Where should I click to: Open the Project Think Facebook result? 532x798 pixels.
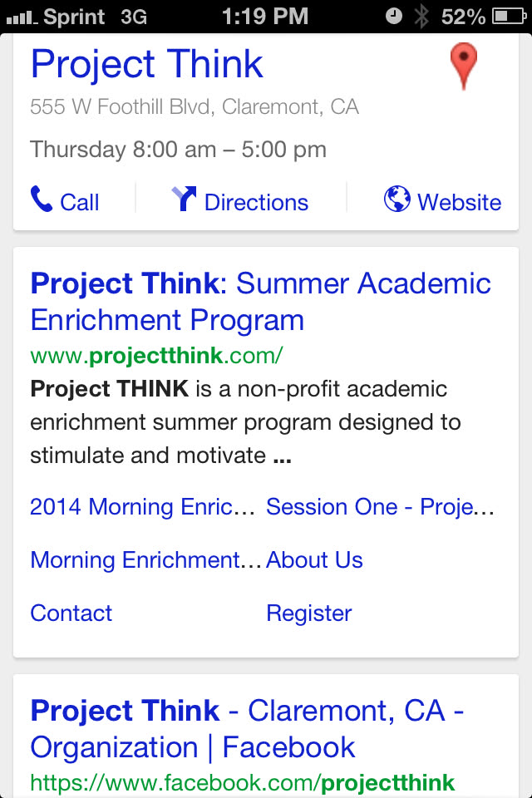(x=247, y=729)
